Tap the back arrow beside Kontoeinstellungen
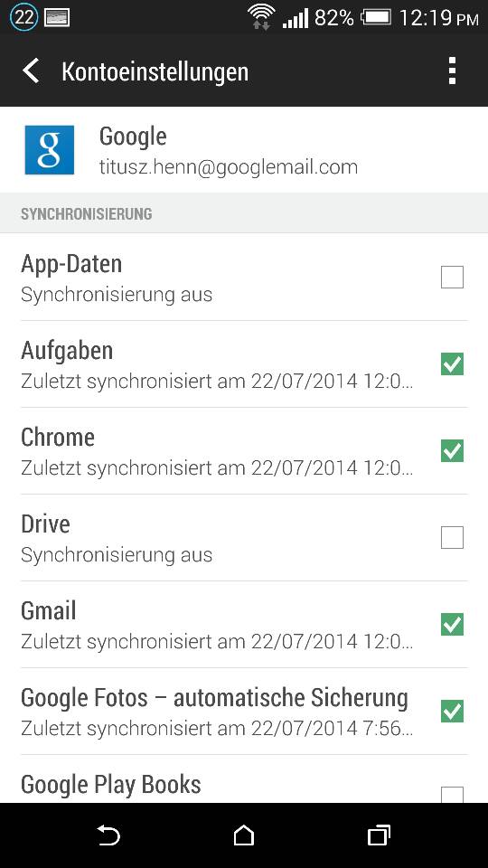 tap(31, 71)
